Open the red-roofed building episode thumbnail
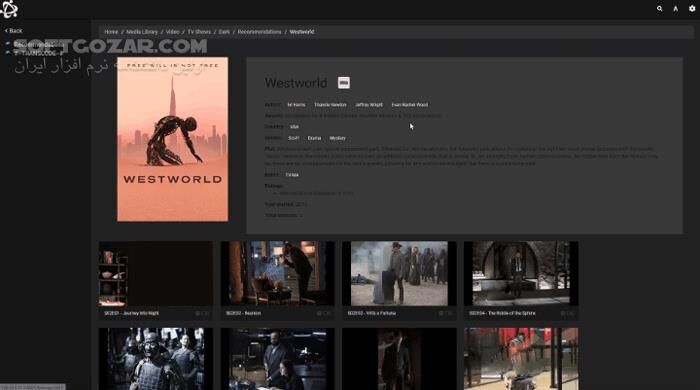700x390 pixels. click(x=521, y=359)
